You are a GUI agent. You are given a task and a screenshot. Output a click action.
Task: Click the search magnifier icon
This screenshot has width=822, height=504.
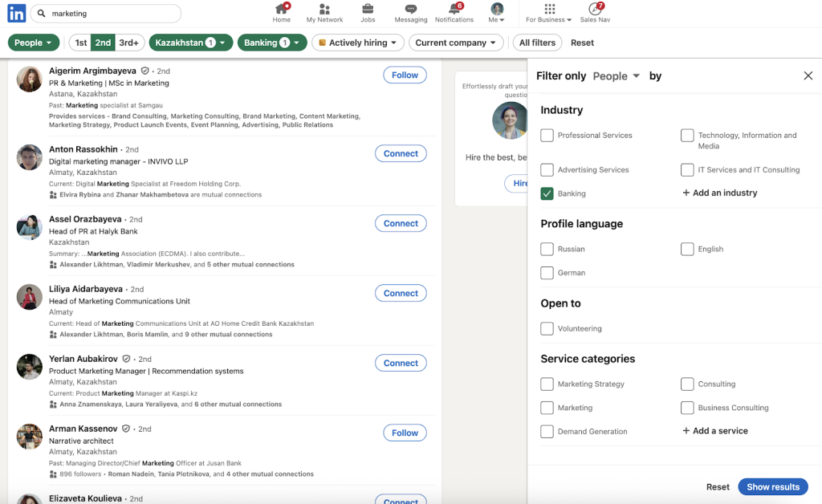(42, 13)
